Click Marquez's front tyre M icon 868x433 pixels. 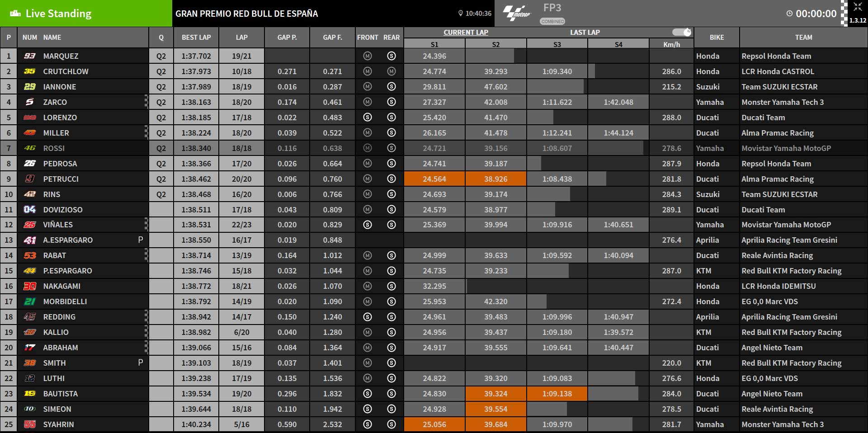point(367,56)
